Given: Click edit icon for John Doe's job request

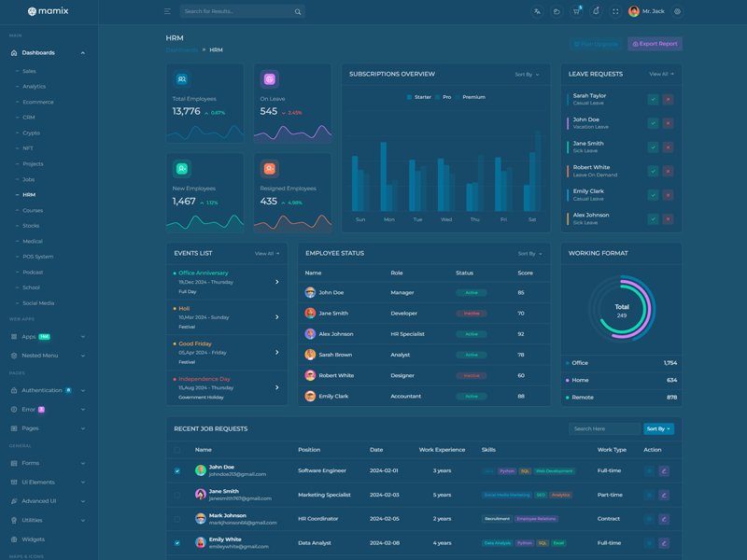Looking at the screenshot, I should coord(664,471).
